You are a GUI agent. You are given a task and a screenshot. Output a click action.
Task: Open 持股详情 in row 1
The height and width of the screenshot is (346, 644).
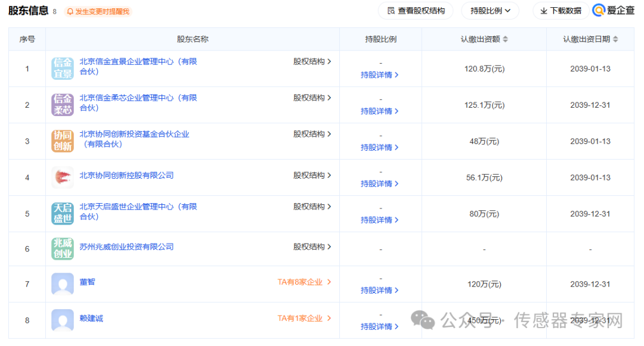tap(379, 74)
